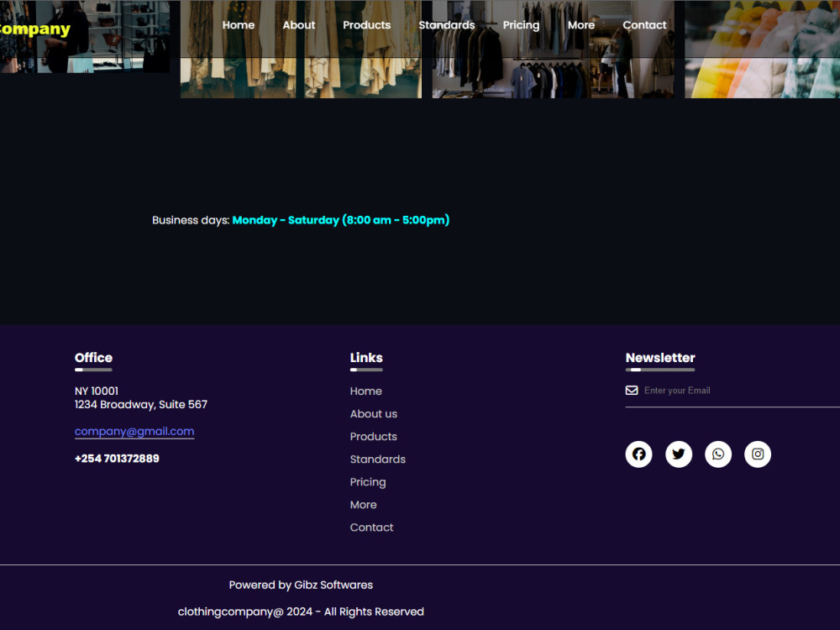
Task: Focus the Enter your Email field
Action: (x=742, y=391)
